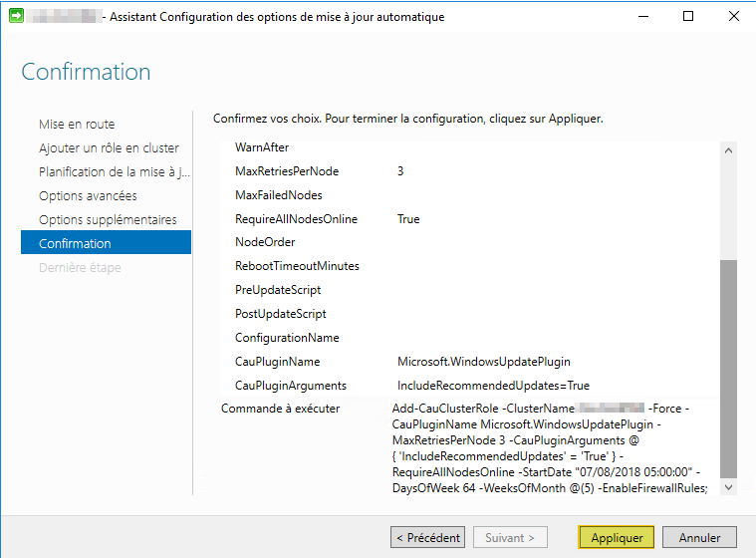The image size is (756, 558).
Task: Open the Options supplémentaires step
Action: pyautogui.click(x=108, y=220)
